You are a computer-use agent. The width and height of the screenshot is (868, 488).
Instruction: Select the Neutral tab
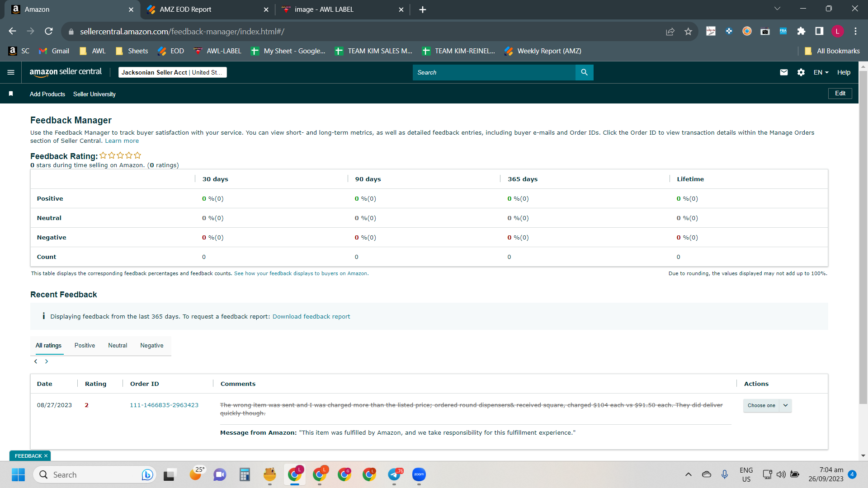point(118,345)
